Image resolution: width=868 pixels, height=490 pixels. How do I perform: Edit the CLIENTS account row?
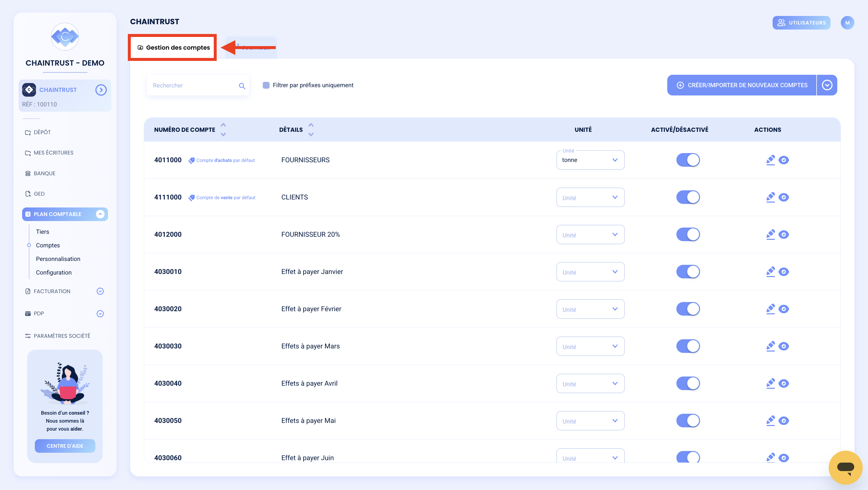coord(770,197)
